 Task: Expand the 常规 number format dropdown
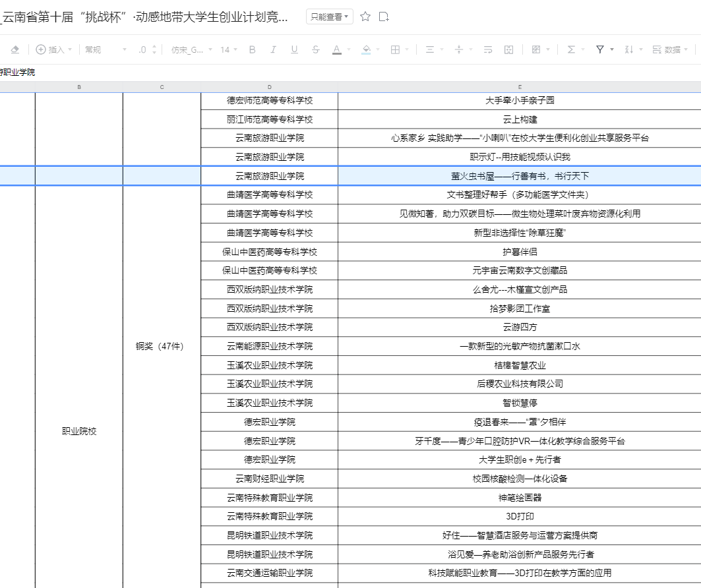106,49
